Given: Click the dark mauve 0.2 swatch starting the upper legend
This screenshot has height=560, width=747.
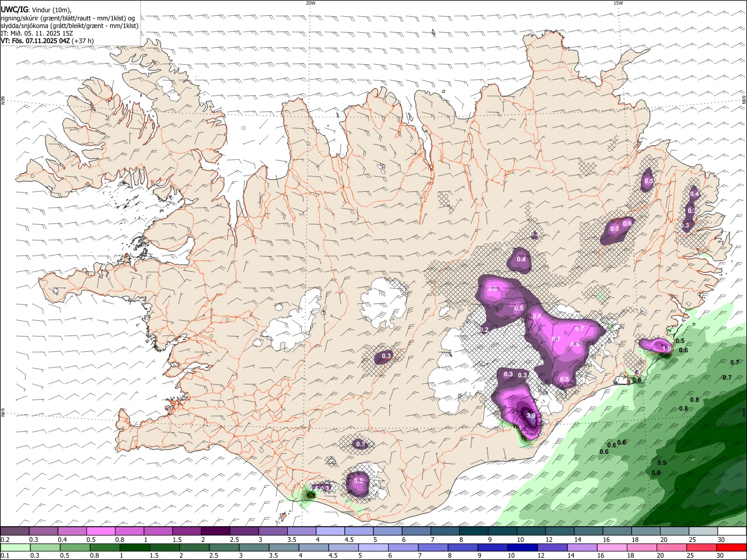Looking at the screenshot, I should tap(15, 531).
